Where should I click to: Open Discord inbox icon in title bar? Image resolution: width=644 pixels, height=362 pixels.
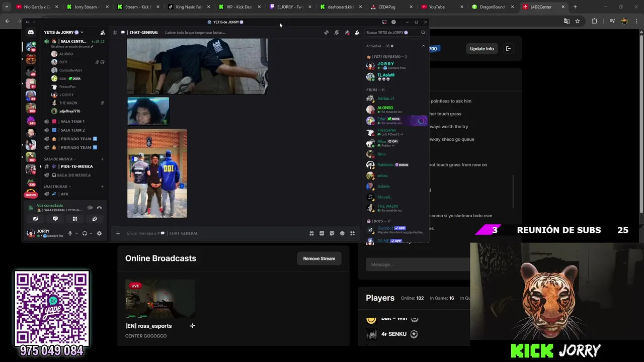coord(384,22)
